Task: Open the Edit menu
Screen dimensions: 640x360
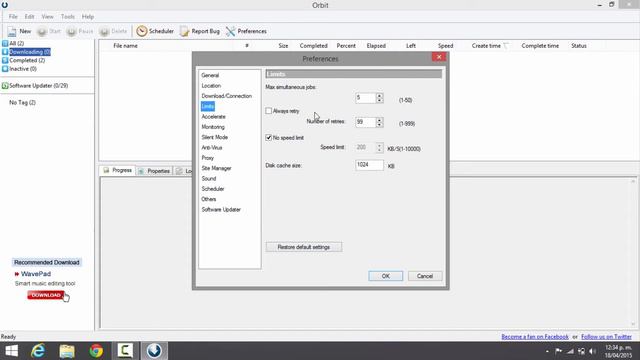Action: click(29, 17)
